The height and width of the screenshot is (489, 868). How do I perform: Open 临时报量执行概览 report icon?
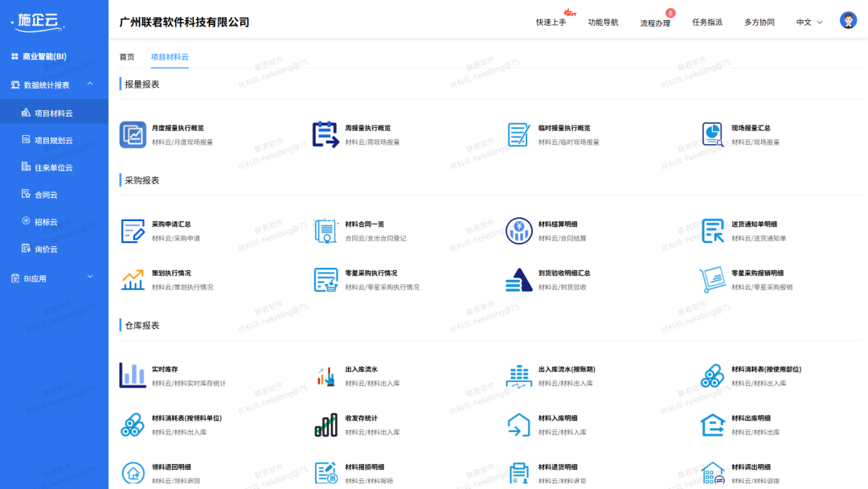518,134
